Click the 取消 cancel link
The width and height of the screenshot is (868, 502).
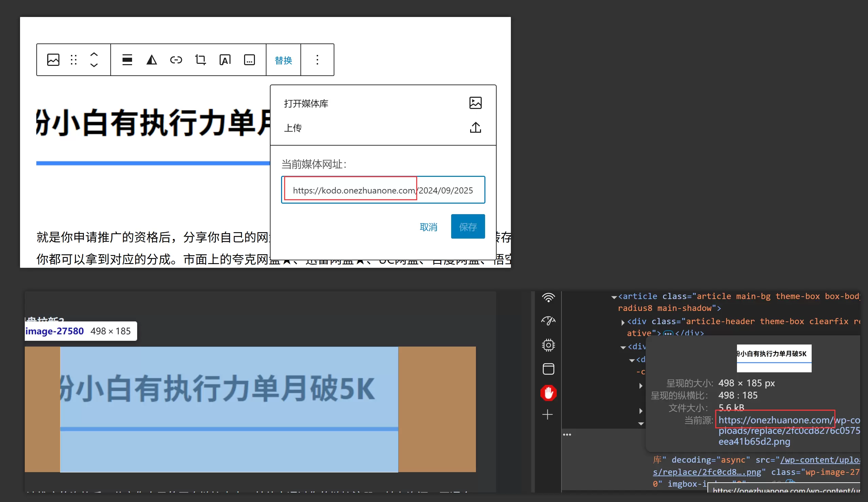click(x=428, y=227)
